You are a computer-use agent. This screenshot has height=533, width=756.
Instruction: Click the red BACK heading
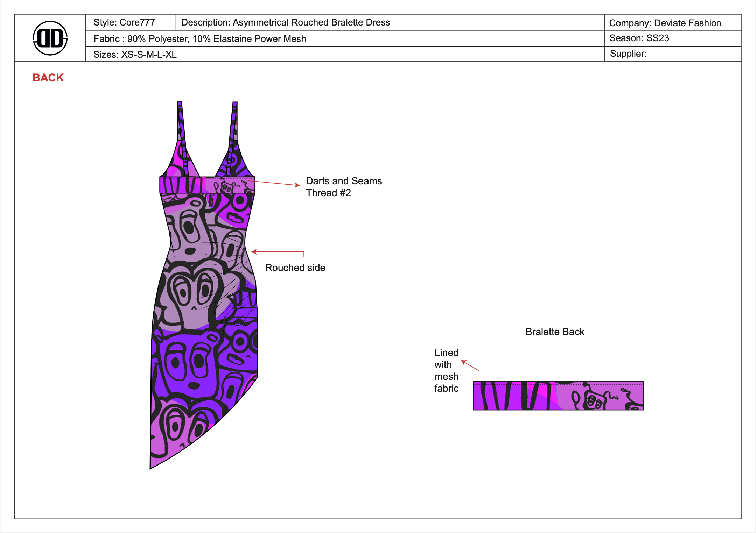tap(48, 78)
